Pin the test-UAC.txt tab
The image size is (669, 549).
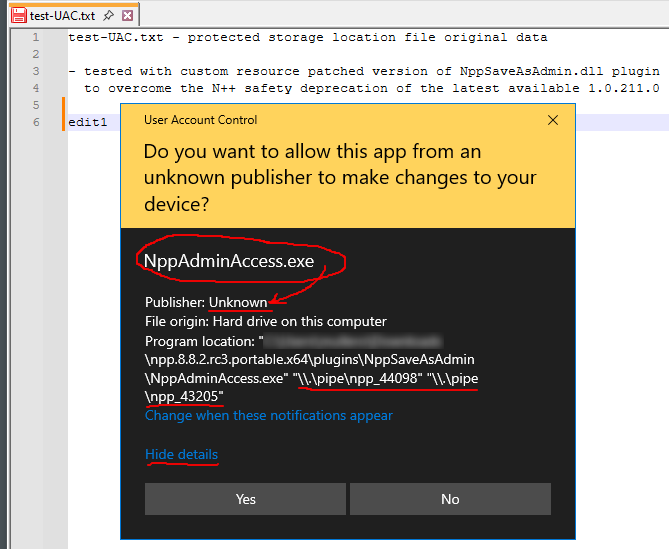[108, 16]
